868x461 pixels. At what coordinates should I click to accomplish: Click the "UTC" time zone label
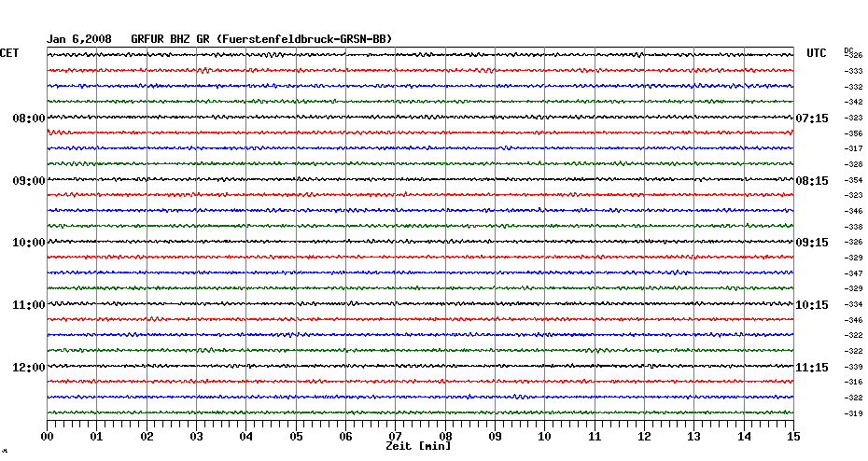[x=816, y=53]
